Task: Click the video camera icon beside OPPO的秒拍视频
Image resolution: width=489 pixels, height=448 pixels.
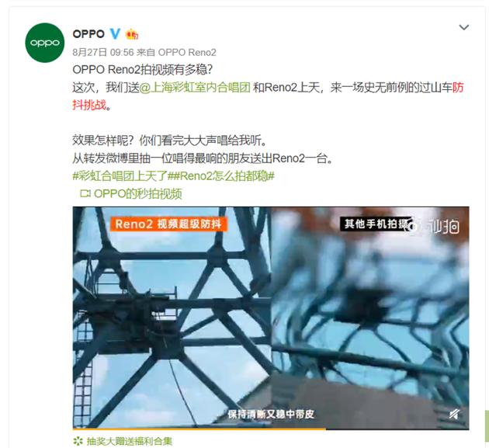Action: pos(85,194)
